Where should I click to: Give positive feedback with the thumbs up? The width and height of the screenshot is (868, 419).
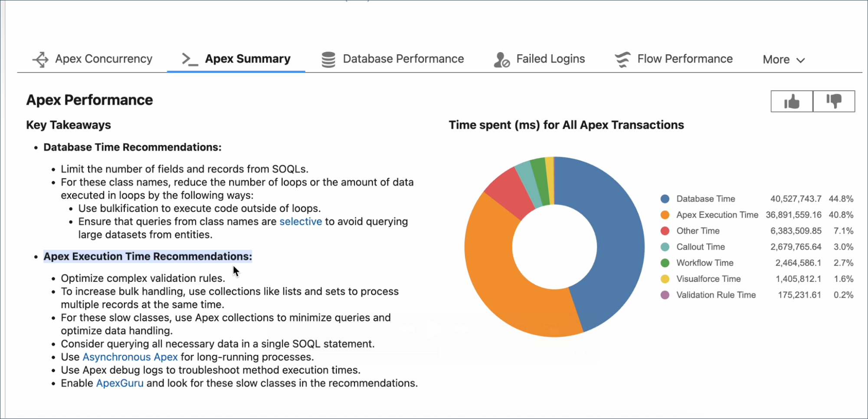click(x=791, y=101)
